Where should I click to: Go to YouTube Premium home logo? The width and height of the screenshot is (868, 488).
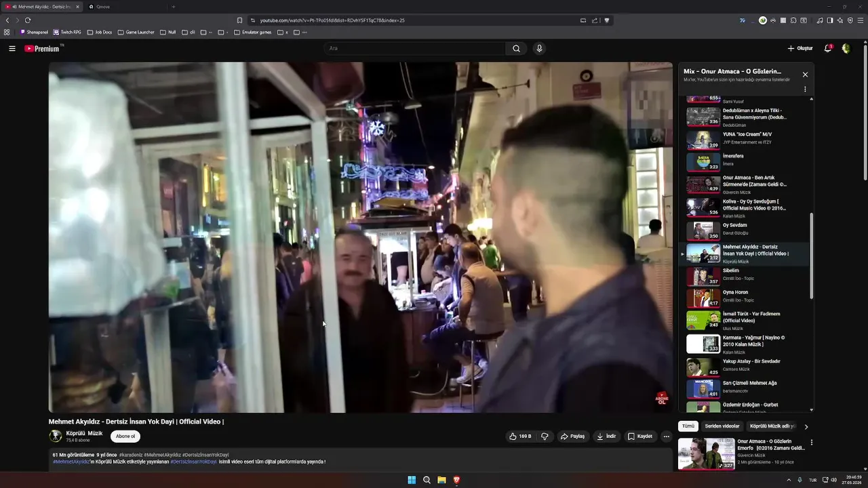pyautogui.click(x=42, y=48)
